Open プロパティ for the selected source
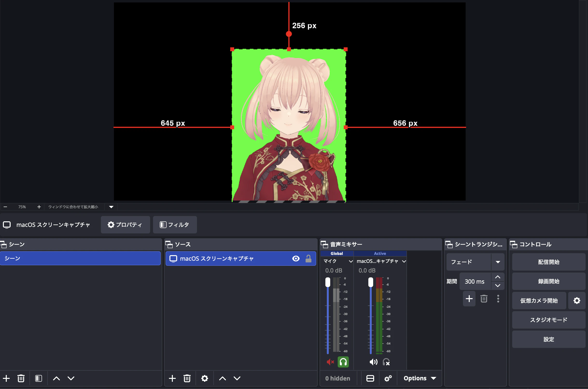588x389 pixels. [125, 225]
